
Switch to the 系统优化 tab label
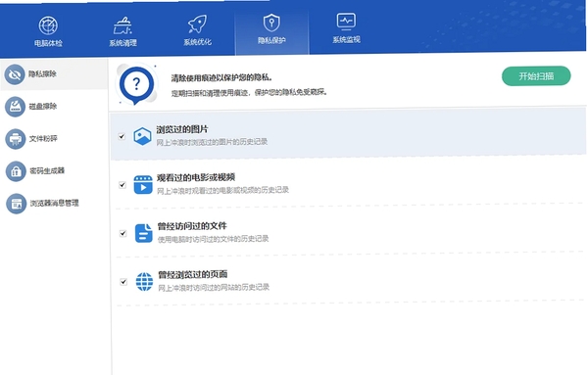(x=198, y=42)
